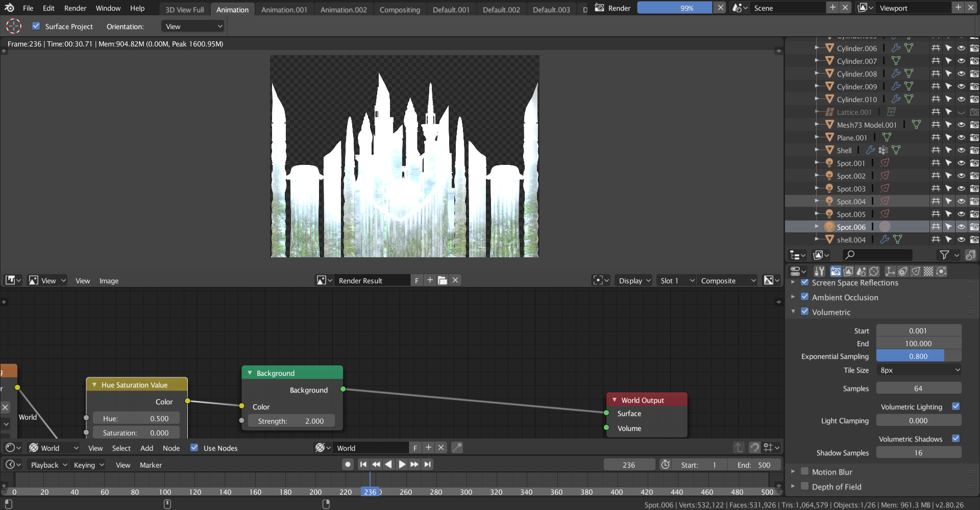Open the Orientation View dropdown
Image resolution: width=980 pixels, height=510 pixels.
(x=193, y=27)
